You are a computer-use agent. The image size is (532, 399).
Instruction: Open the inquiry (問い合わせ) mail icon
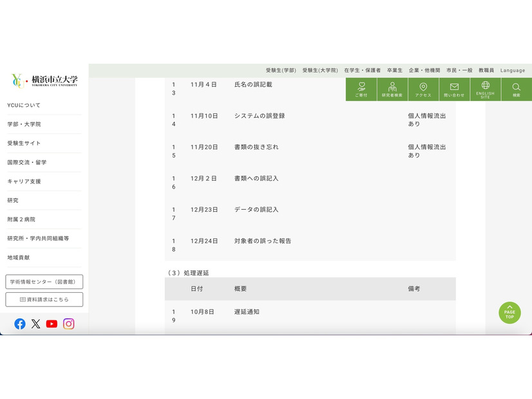(x=454, y=89)
